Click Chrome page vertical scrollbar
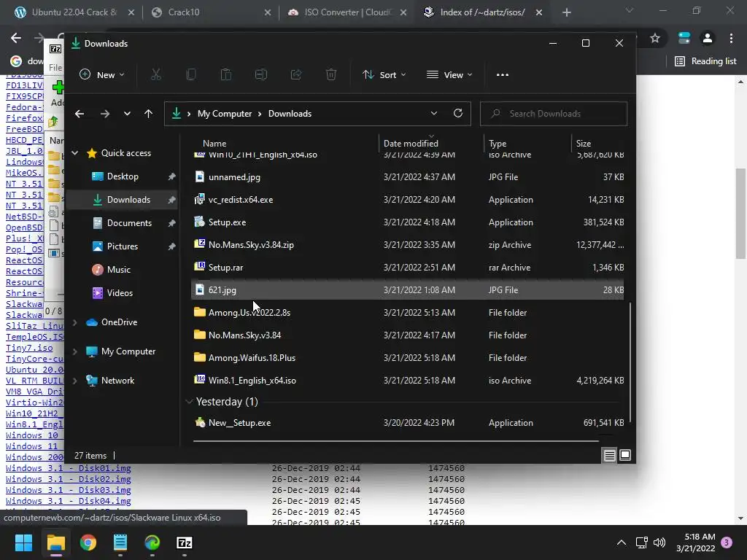Viewport: 747px width, 560px height. coord(740,214)
